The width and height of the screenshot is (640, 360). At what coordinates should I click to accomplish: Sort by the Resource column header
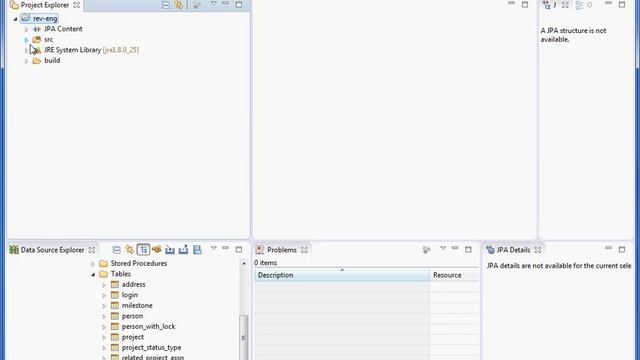coord(454,275)
